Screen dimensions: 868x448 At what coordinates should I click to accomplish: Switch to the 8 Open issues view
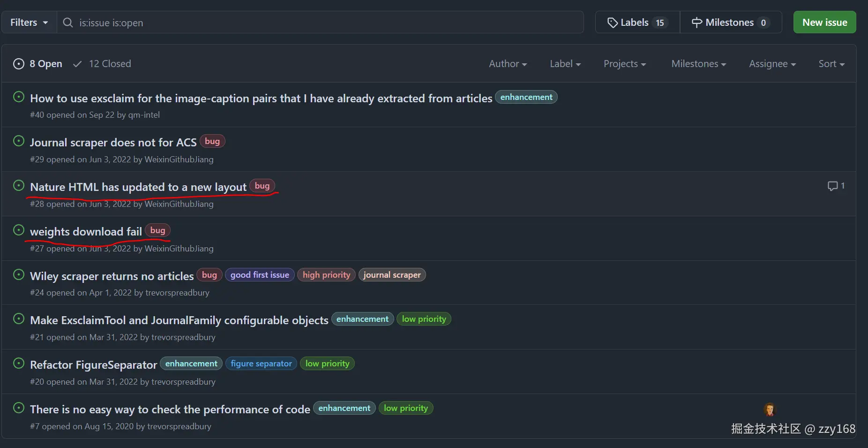(x=45, y=64)
